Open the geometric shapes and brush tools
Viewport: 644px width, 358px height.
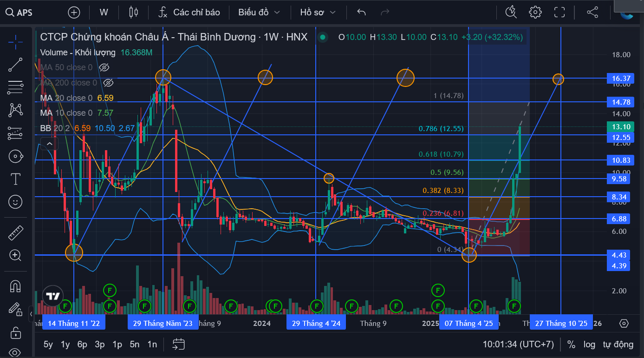[x=15, y=156]
